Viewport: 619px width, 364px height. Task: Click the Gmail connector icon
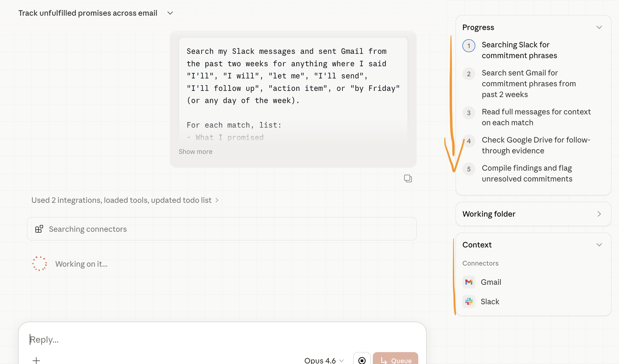[469, 282]
